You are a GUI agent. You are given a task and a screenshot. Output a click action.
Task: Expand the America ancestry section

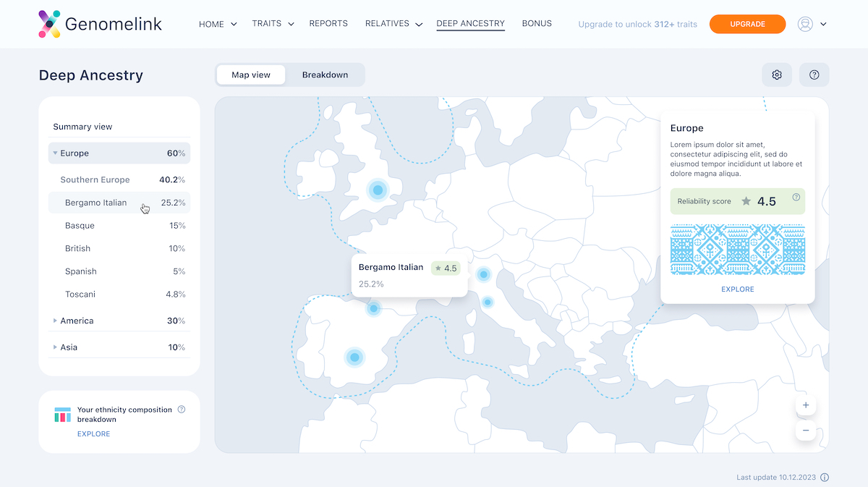[55, 321]
